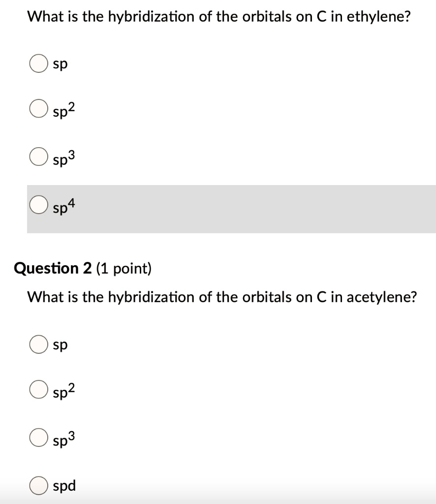Click the sp answer label under acetylene
This screenshot has width=436, height=504.
(x=60, y=345)
